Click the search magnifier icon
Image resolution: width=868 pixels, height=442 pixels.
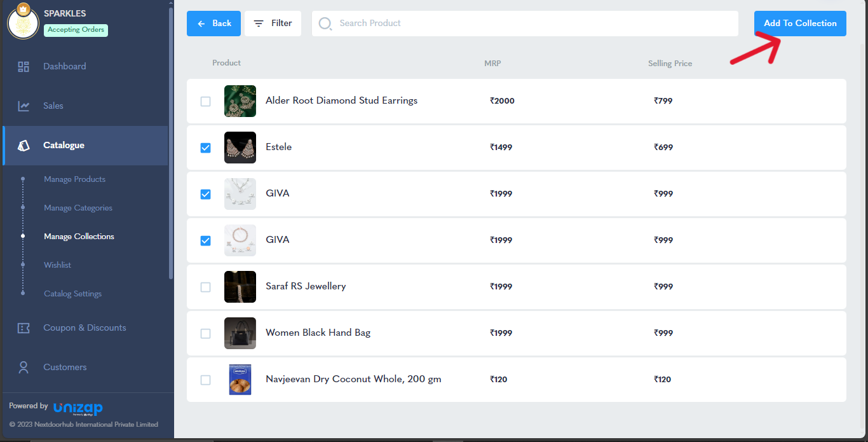pos(325,24)
